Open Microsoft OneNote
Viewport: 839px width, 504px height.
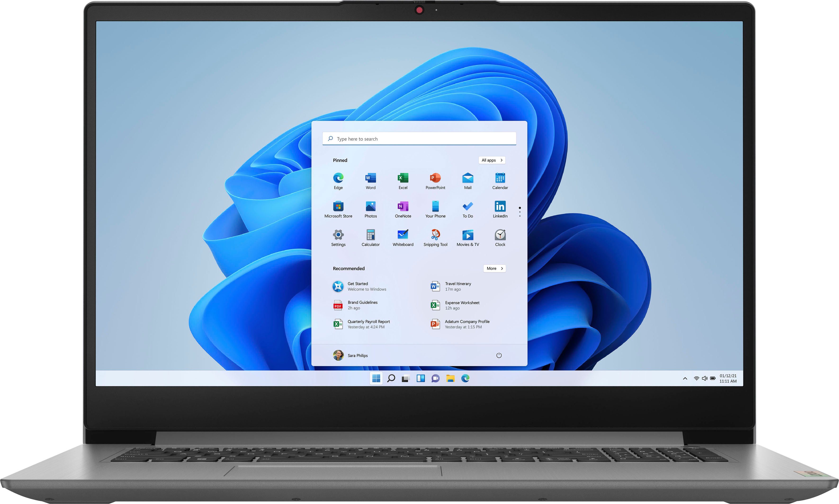click(x=402, y=209)
